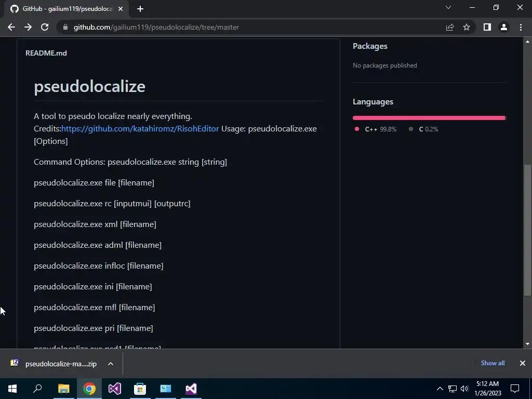The height and width of the screenshot is (399, 532).
Task: Click the scrollbar up arrow
Action: [x=527, y=42]
